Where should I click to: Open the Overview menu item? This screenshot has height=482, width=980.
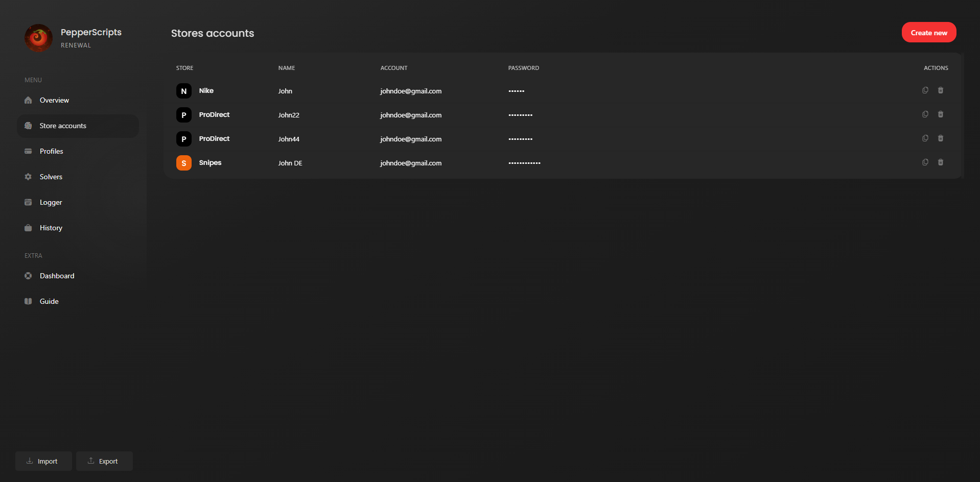(54, 101)
